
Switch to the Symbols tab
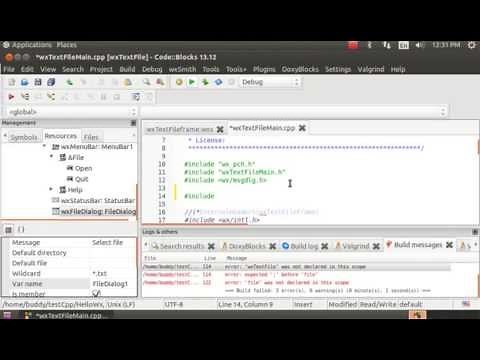[24, 137]
